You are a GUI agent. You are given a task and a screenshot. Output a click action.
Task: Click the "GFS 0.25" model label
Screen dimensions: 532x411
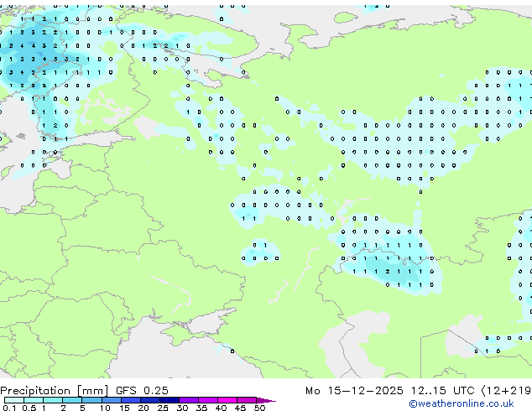click(142, 391)
